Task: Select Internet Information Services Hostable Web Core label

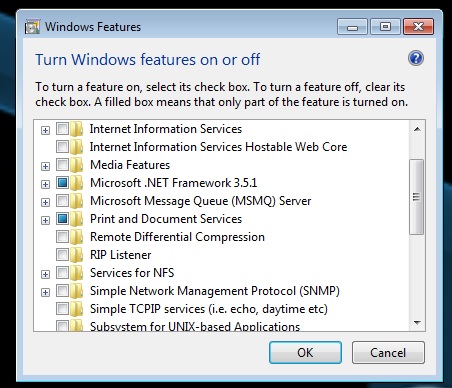Action: click(x=218, y=147)
